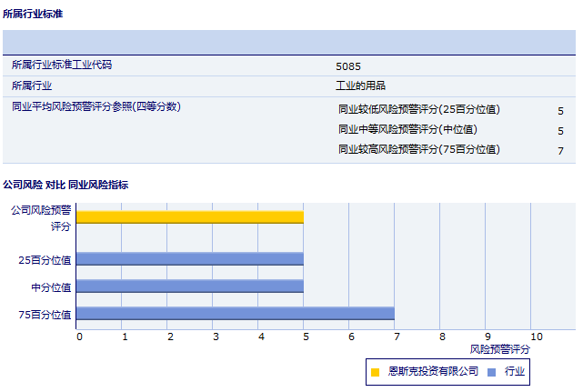The image size is (583, 392).
Task: Click the blue legend swatch for 行业
Action: tap(491, 371)
